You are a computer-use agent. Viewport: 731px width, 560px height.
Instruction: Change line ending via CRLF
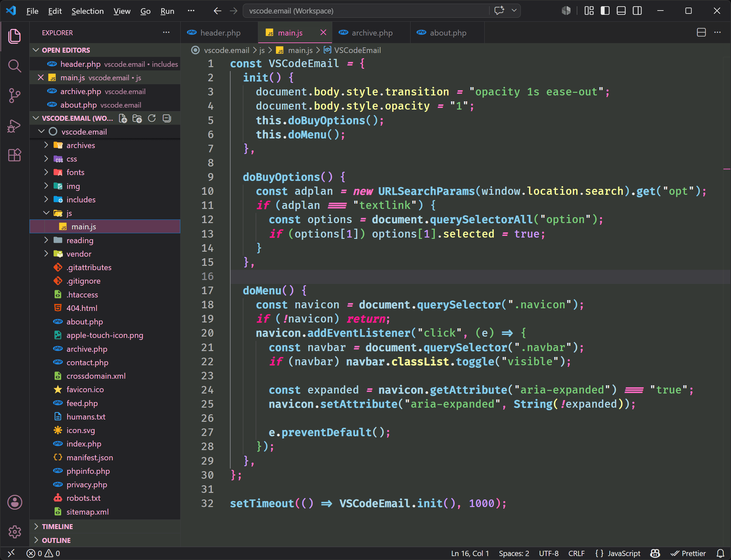(x=576, y=553)
